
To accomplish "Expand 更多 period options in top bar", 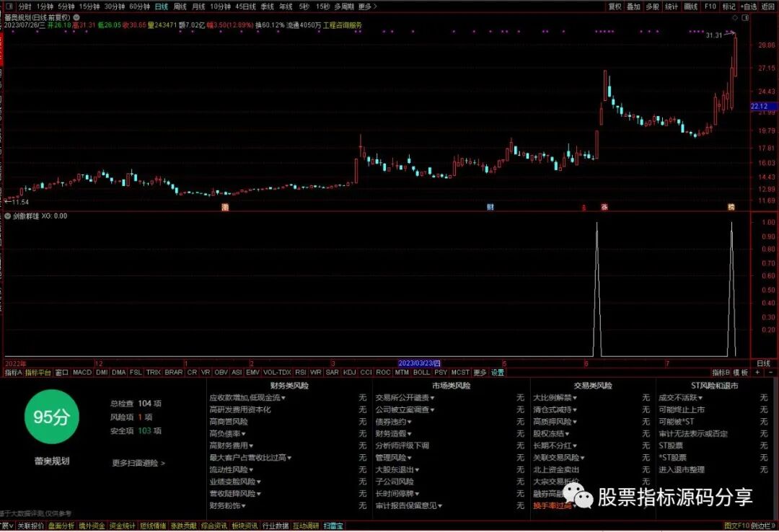I will (x=367, y=6).
